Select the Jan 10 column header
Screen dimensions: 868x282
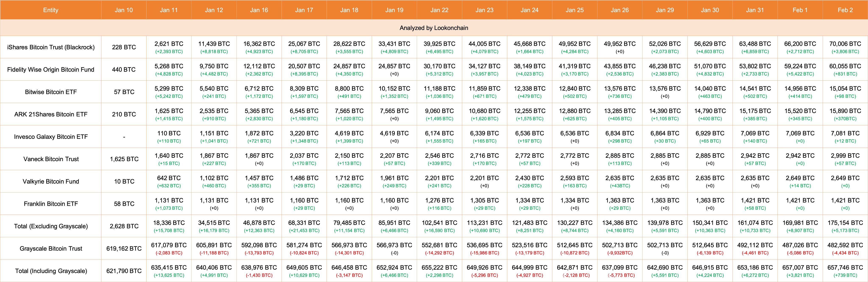click(x=124, y=10)
